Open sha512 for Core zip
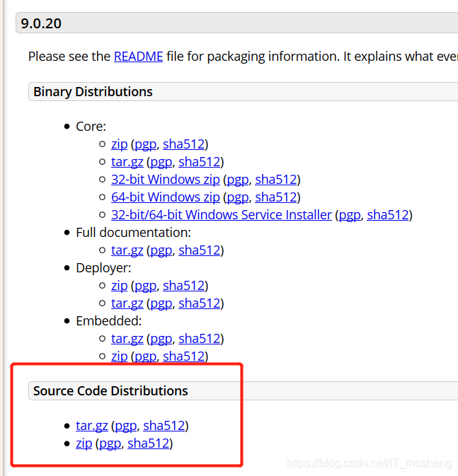Screen dimensions: 458x476 [183, 144]
